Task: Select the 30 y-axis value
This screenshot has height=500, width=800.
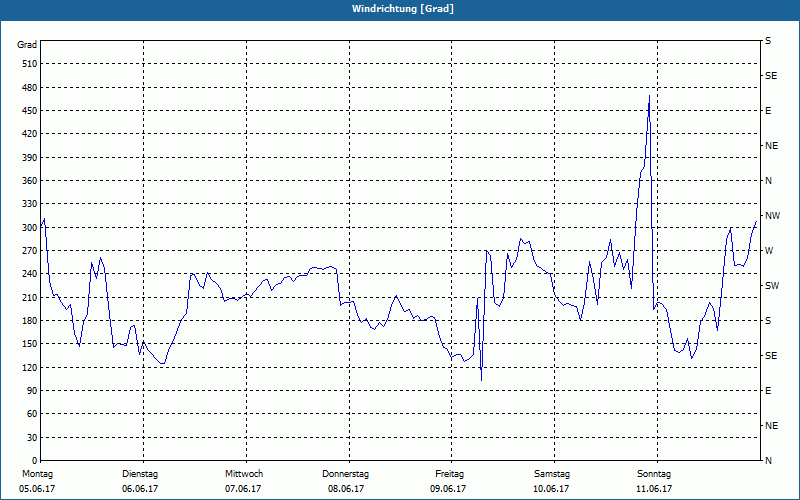Action: pyautogui.click(x=32, y=437)
